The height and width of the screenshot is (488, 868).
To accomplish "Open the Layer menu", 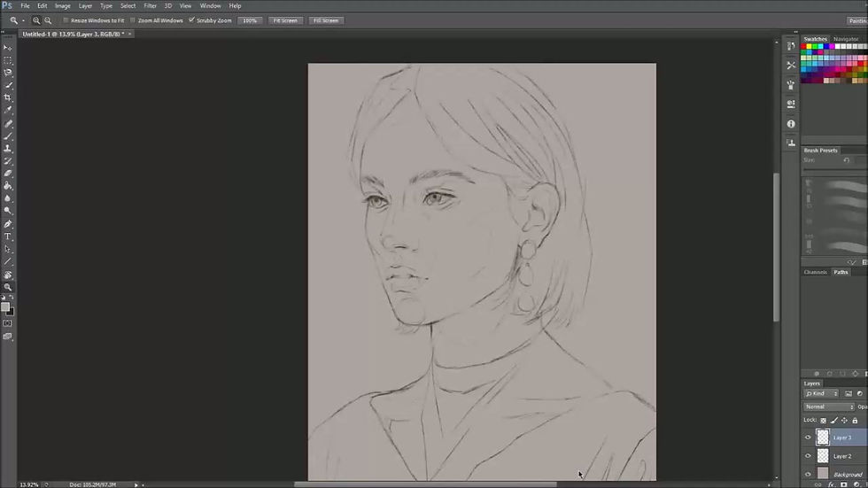I will 85,5.
